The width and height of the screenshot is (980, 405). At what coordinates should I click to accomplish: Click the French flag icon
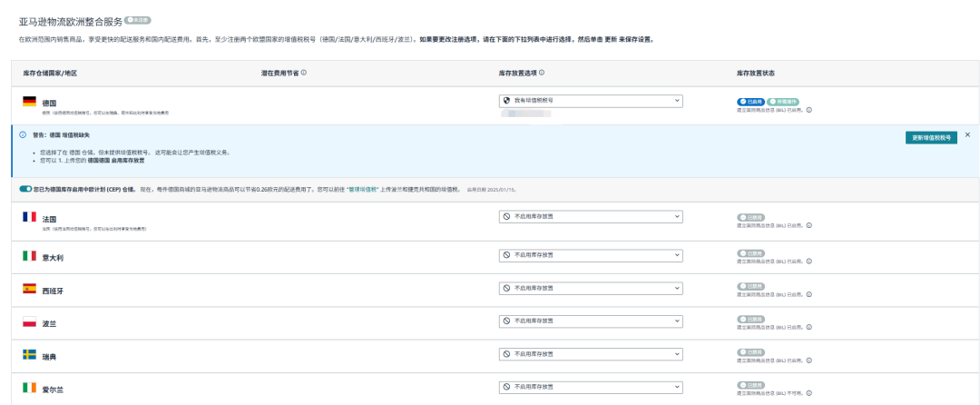[29, 217]
